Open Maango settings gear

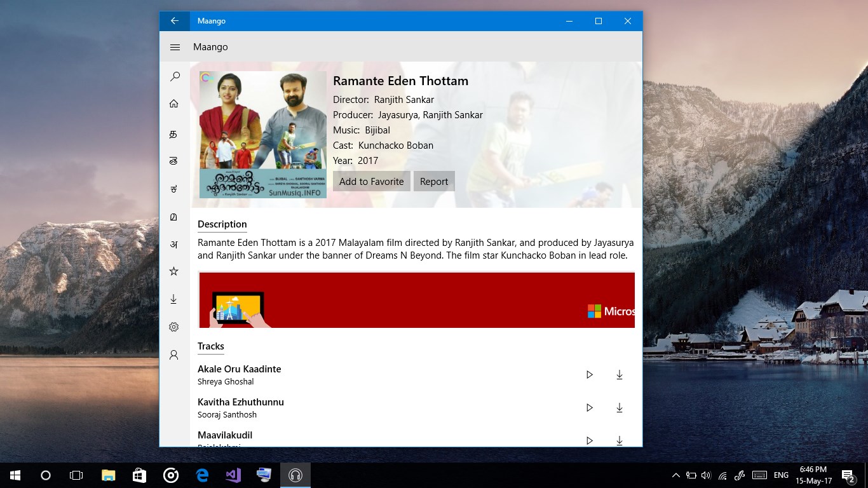[x=173, y=327]
